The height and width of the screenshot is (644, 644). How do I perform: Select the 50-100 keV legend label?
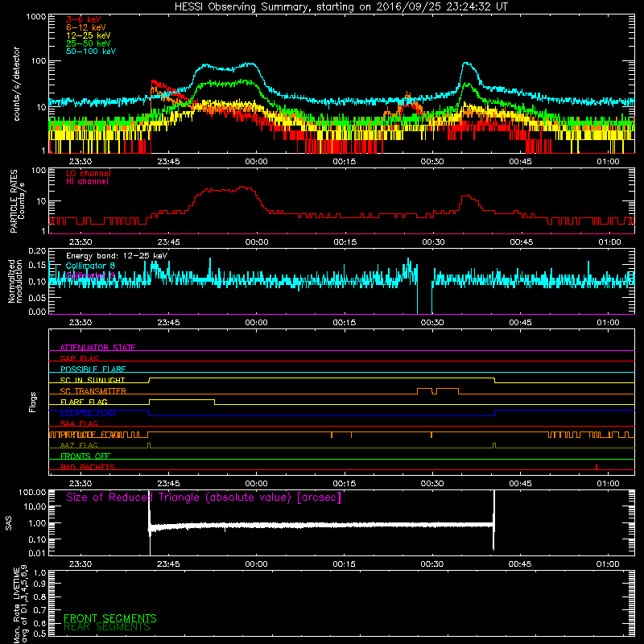tap(91, 52)
